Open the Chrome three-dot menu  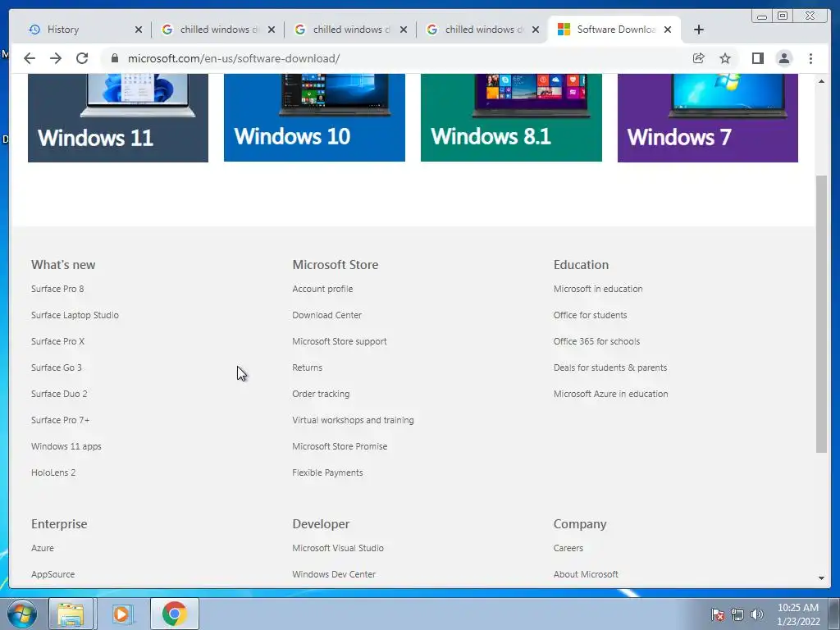click(810, 58)
